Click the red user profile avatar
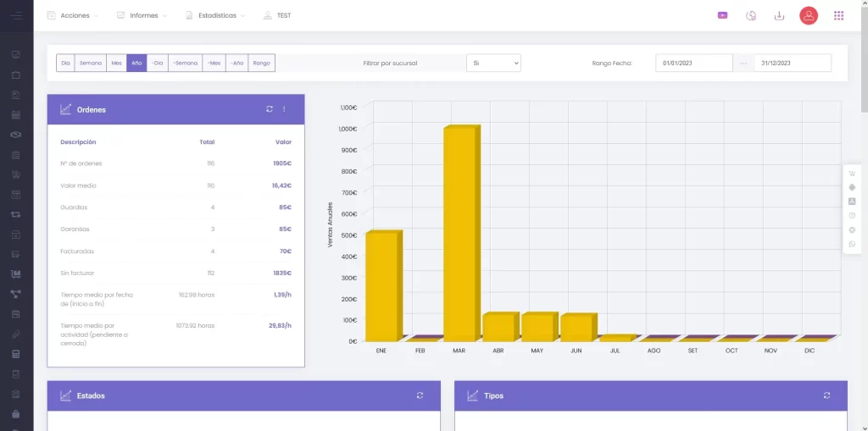This screenshot has width=868, height=431. [x=809, y=15]
